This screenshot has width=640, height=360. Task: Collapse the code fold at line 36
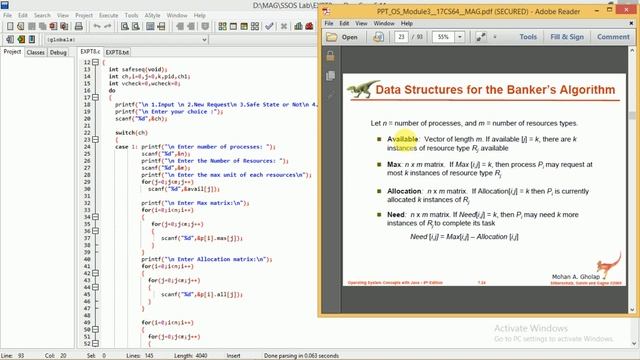click(x=96, y=231)
